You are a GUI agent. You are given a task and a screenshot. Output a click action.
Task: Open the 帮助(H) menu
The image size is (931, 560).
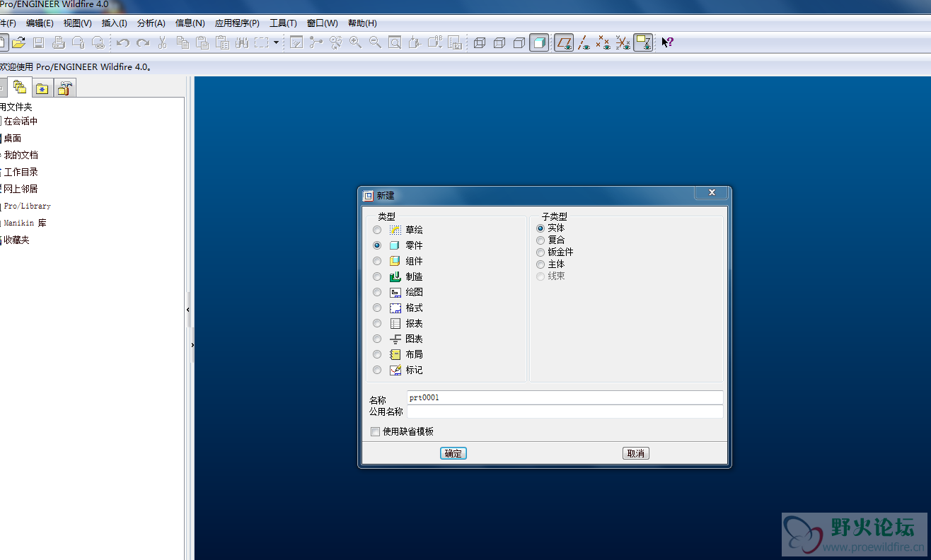coord(362,23)
